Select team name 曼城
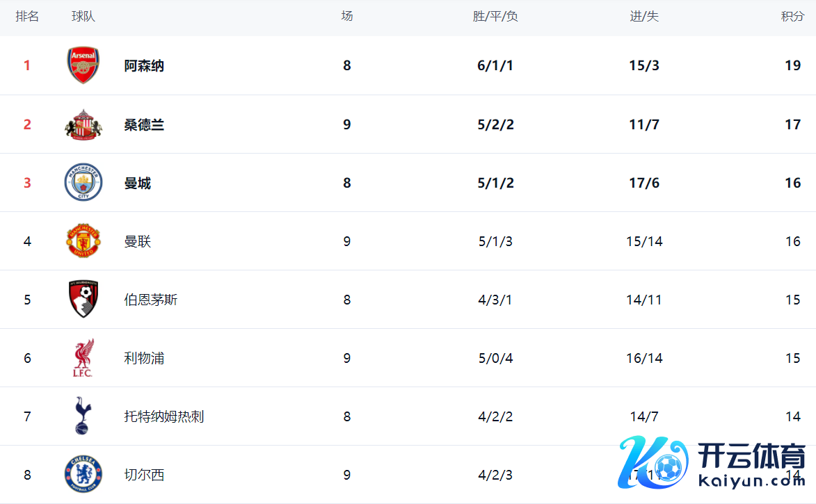 tap(138, 183)
